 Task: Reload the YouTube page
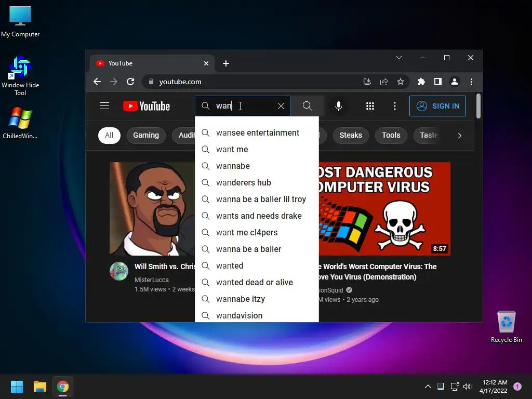click(130, 82)
